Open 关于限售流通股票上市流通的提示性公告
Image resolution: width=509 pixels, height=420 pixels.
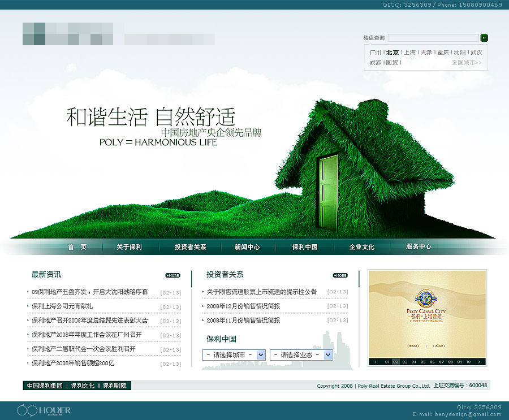tap(262, 292)
